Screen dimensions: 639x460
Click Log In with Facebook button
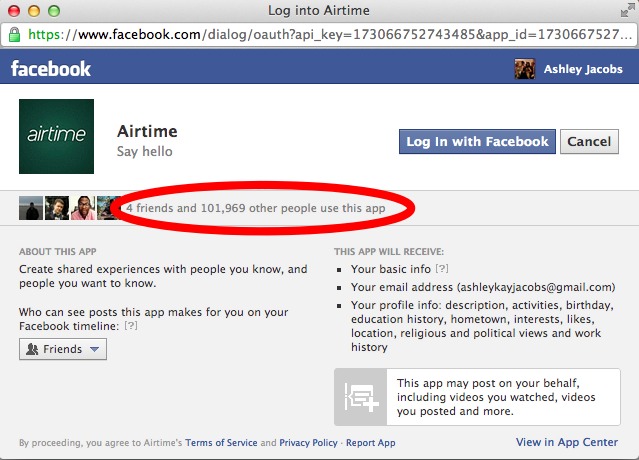477,141
